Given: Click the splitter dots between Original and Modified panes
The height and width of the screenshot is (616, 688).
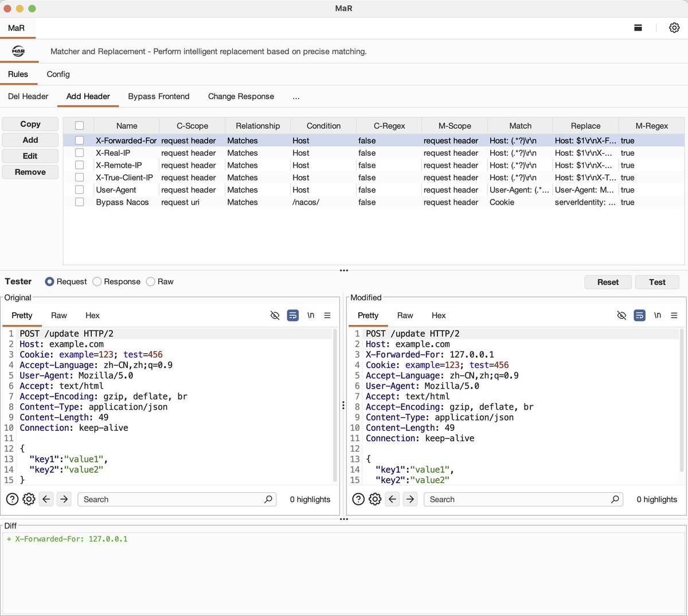Looking at the screenshot, I should 343,405.
